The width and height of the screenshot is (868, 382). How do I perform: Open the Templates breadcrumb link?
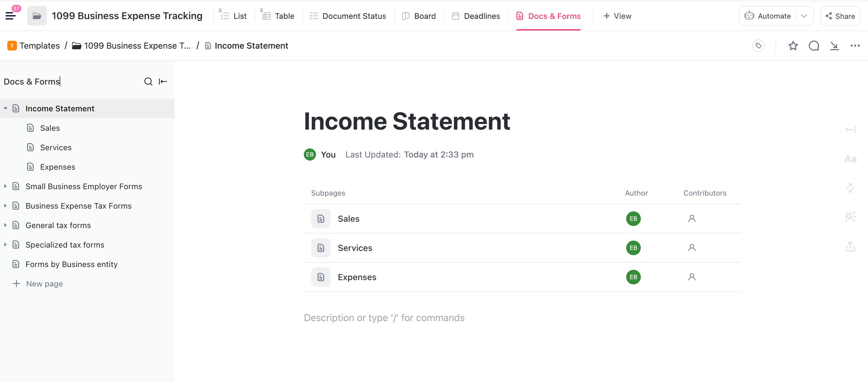click(x=40, y=46)
